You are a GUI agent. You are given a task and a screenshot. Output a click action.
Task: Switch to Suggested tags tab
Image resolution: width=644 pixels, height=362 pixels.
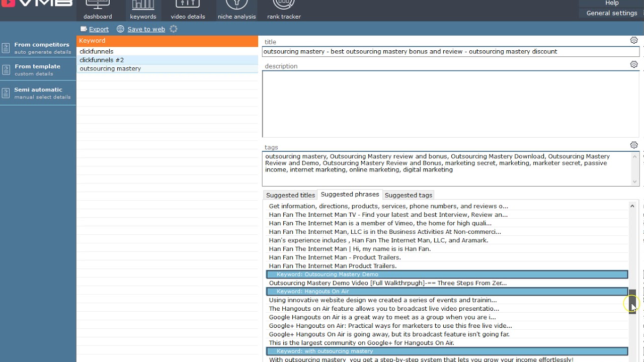click(409, 195)
